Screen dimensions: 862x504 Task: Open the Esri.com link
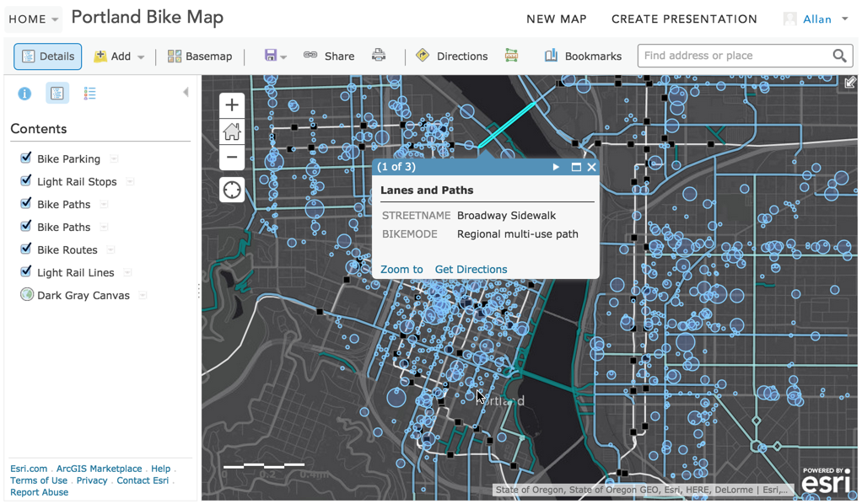point(29,469)
